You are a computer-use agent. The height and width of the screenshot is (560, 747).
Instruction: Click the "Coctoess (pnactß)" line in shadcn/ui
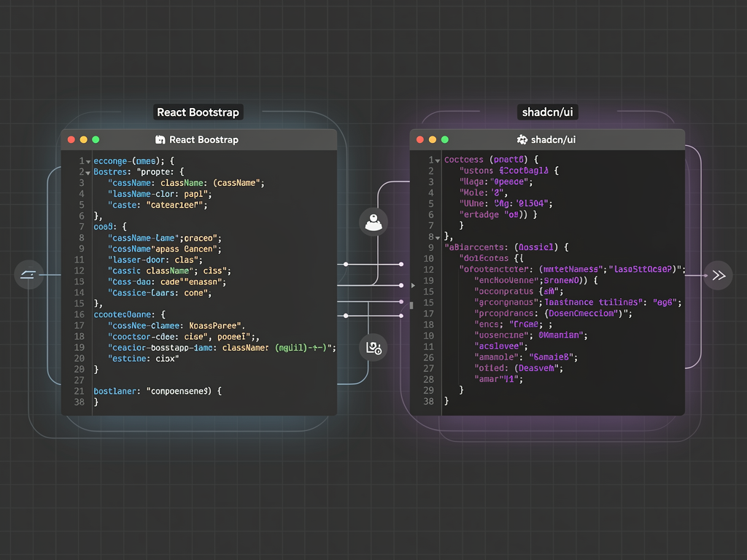(x=491, y=160)
